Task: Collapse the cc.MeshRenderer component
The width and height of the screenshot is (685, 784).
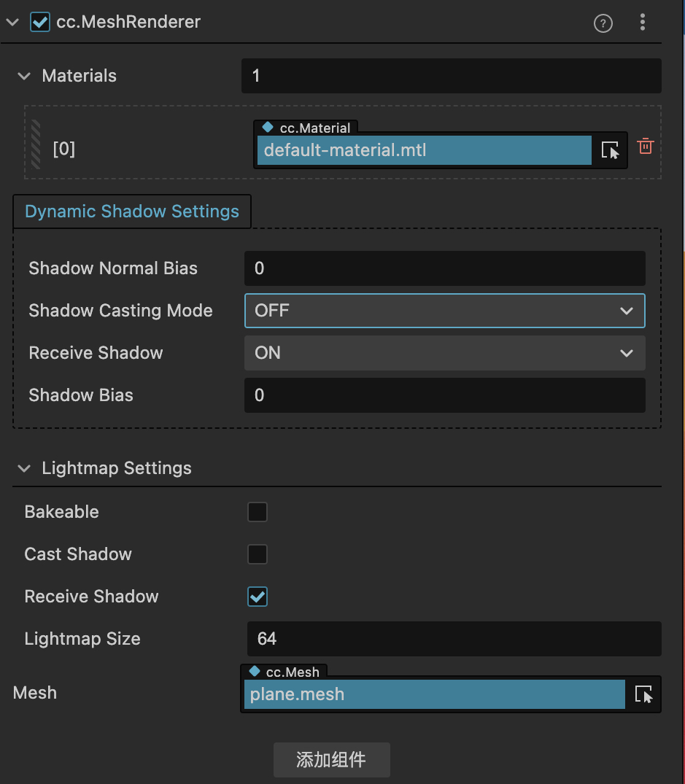Action: tap(12, 22)
